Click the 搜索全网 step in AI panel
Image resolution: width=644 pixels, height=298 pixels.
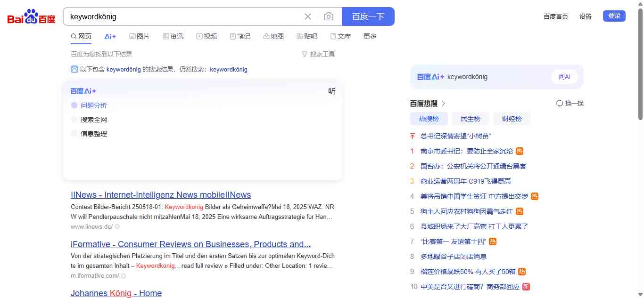click(94, 120)
